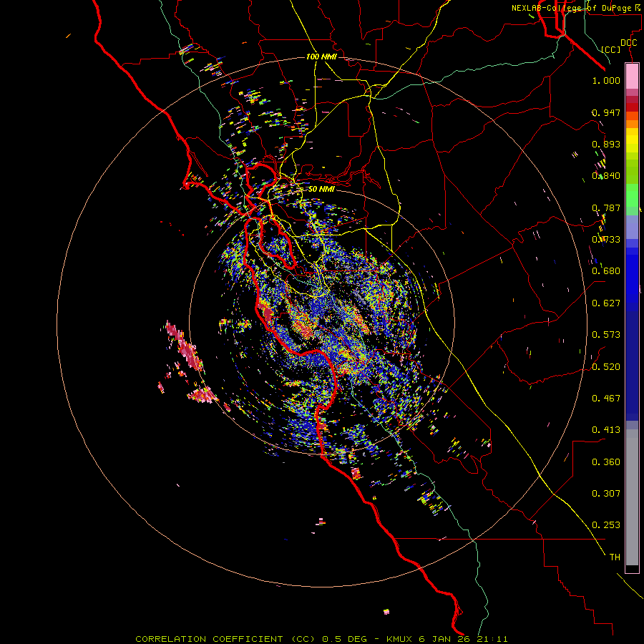Select the "0.467" scale value
Screen dimensions: 644x644
[x=606, y=399]
